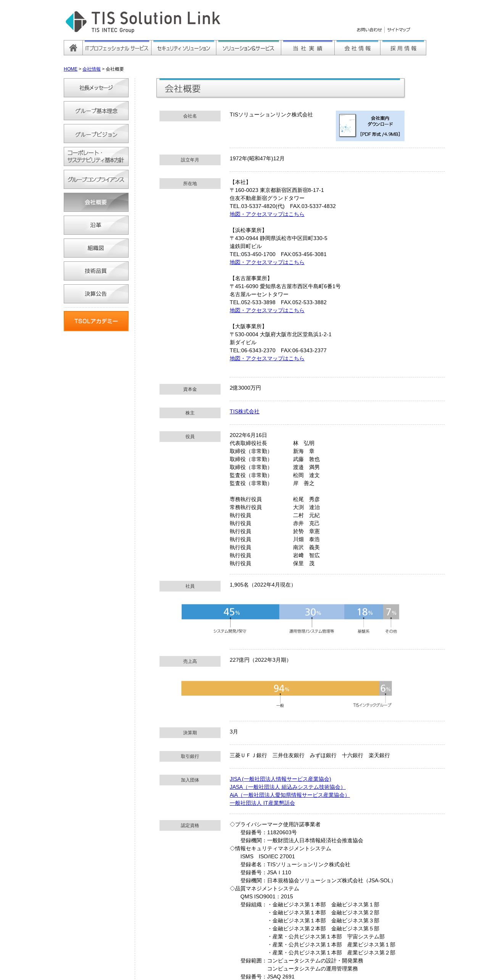
Task: Click TISソリューションリンク株式会社 company name
Action: [x=271, y=114]
